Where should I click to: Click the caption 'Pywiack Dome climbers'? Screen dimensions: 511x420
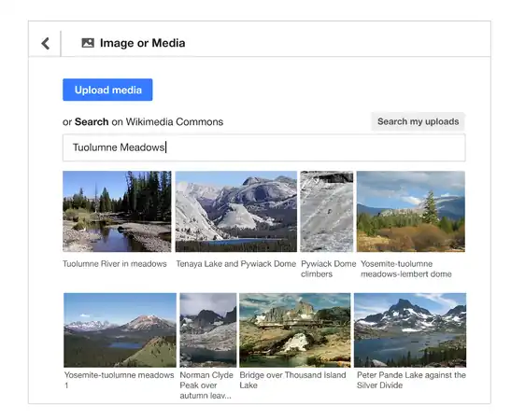point(328,269)
